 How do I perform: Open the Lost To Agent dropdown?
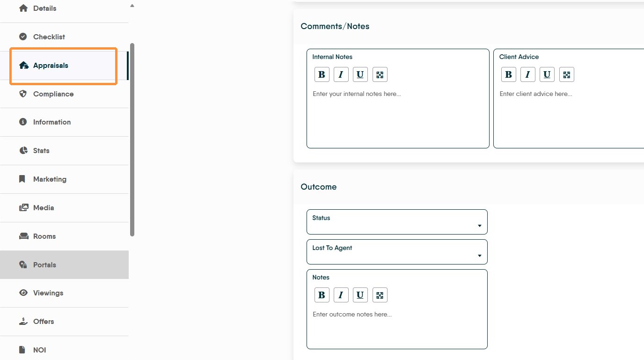397,252
